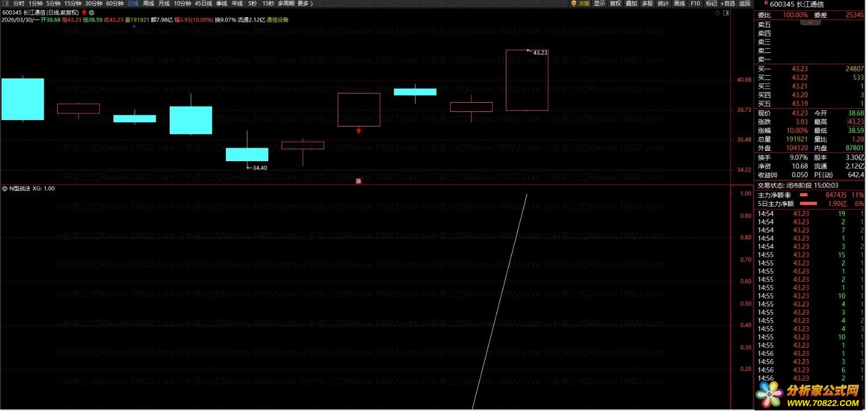Select the 15分钟 period
The height and width of the screenshot is (412, 868).
click(73, 3)
